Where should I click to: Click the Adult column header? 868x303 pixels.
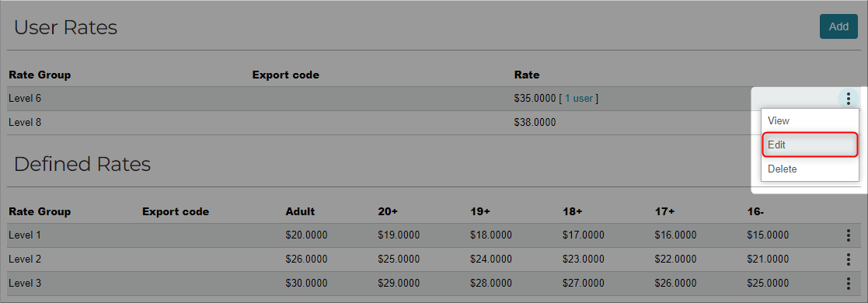300,211
